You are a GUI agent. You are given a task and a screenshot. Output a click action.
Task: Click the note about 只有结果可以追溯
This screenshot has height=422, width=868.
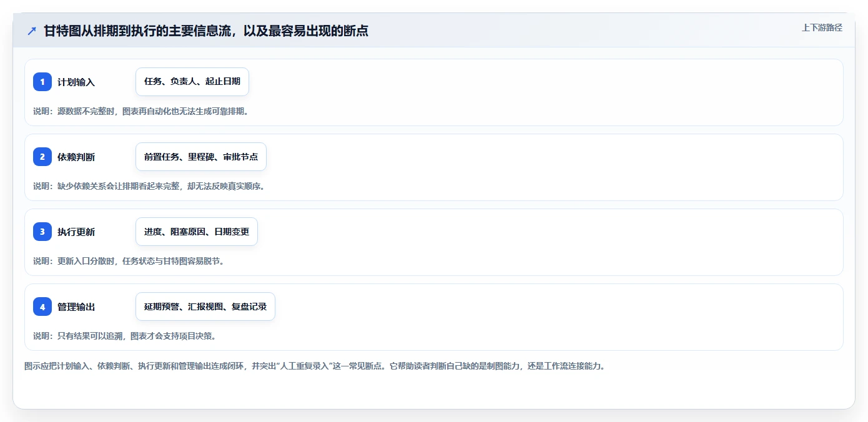coord(124,336)
